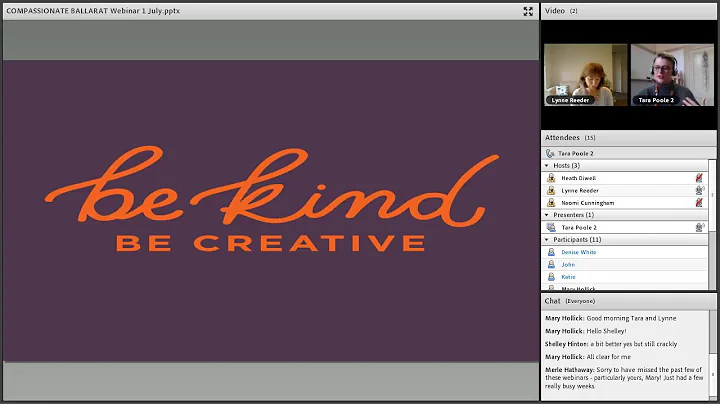Viewport: 720px width, 404px height.
Task: Click the Attendees pod title
Action: pyautogui.click(x=562, y=138)
